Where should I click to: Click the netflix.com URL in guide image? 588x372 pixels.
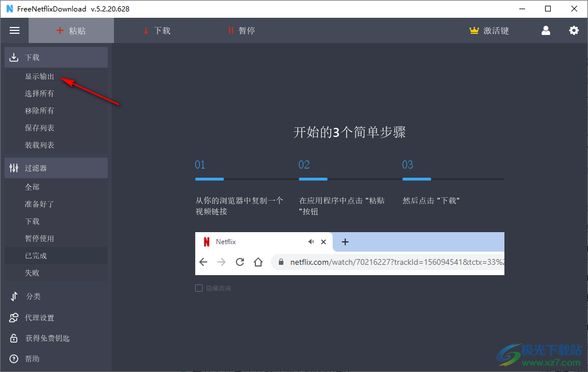(x=397, y=262)
